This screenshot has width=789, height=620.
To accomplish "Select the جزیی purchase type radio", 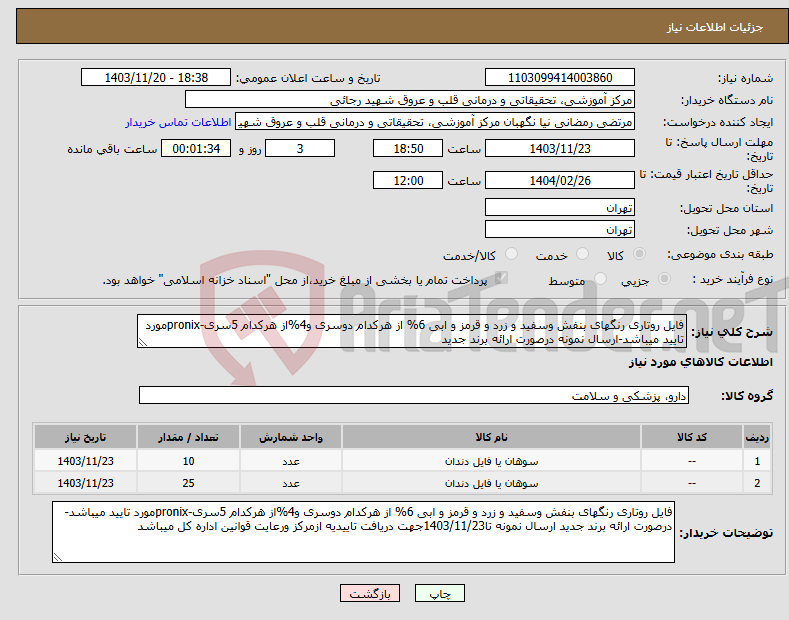I will pos(664,278).
